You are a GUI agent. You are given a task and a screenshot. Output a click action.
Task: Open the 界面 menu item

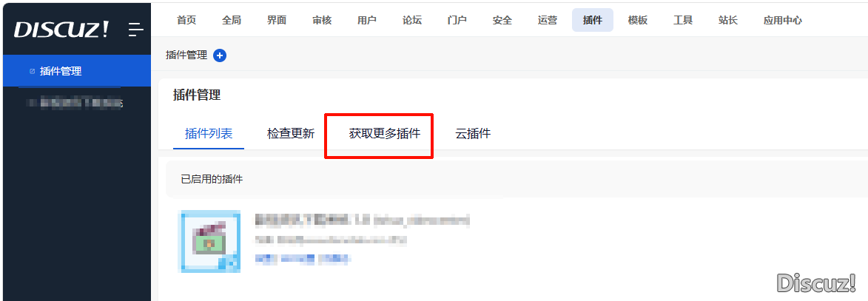pyautogui.click(x=277, y=21)
